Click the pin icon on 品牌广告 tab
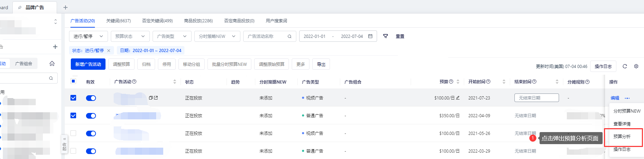 [x=20, y=7]
